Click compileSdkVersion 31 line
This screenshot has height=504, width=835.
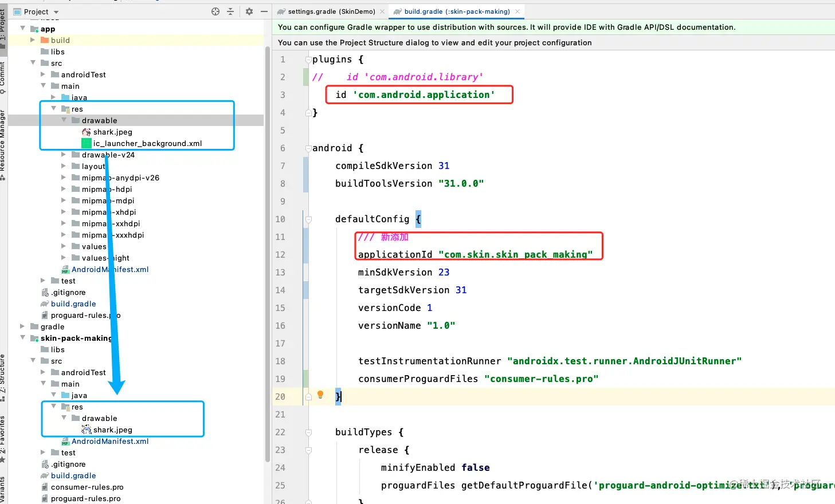(x=393, y=166)
